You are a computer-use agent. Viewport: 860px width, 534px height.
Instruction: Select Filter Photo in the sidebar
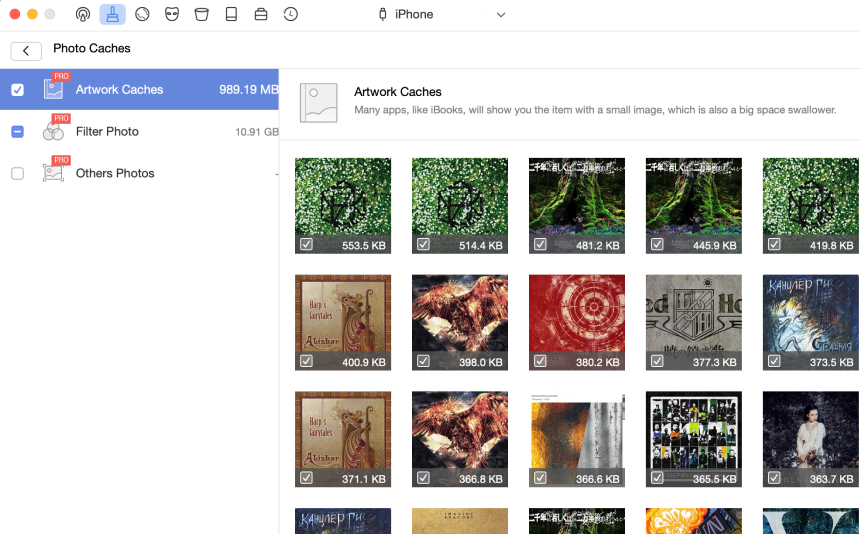tap(107, 132)
